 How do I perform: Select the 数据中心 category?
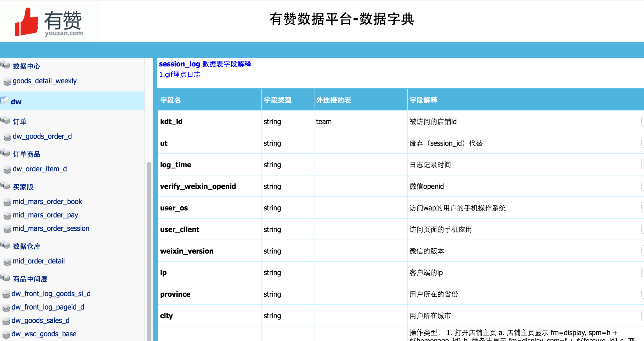tap(26, 66)
